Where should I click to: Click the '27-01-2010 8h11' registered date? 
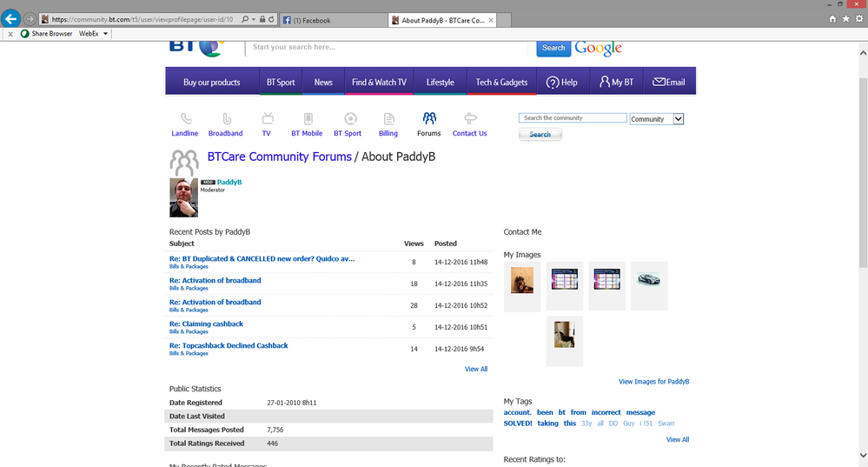[292, 403]
